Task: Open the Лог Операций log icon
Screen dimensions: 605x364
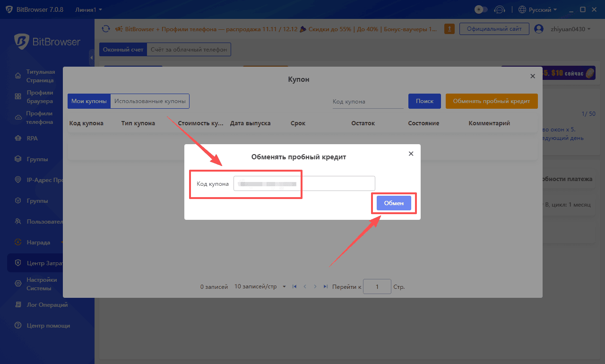Action: [19, 304]
